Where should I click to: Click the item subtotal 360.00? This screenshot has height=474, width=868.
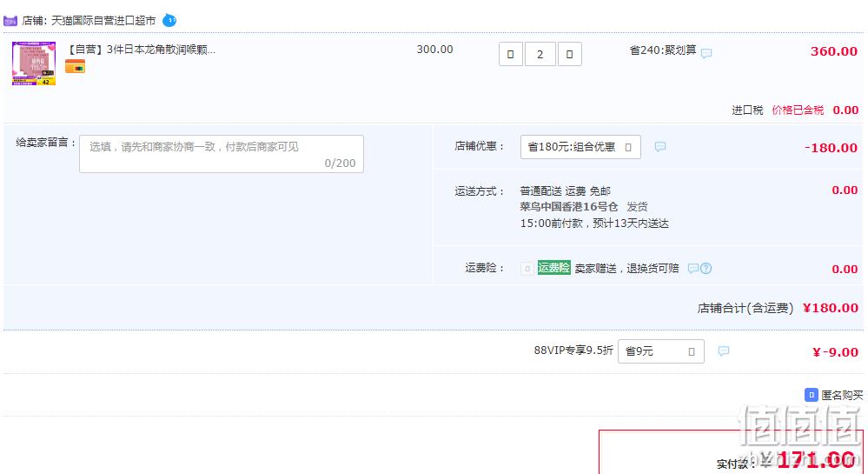833,51
